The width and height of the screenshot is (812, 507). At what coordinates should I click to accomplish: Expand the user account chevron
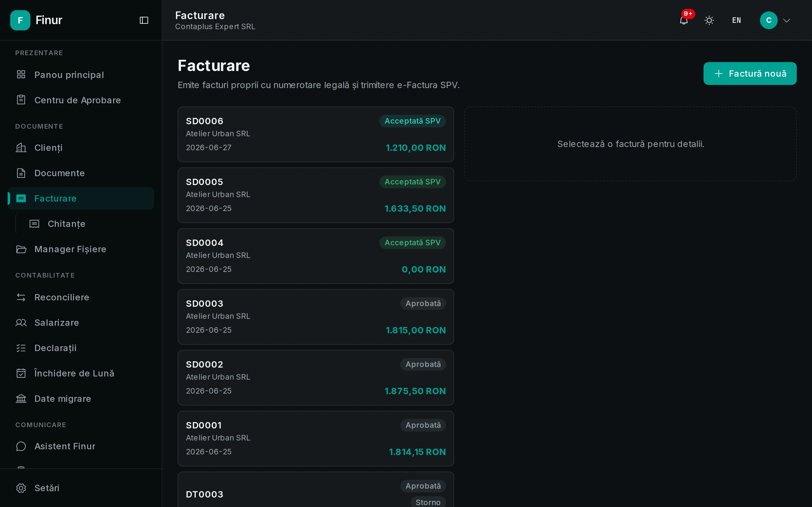pyautogui.click(x=786, y=20)
